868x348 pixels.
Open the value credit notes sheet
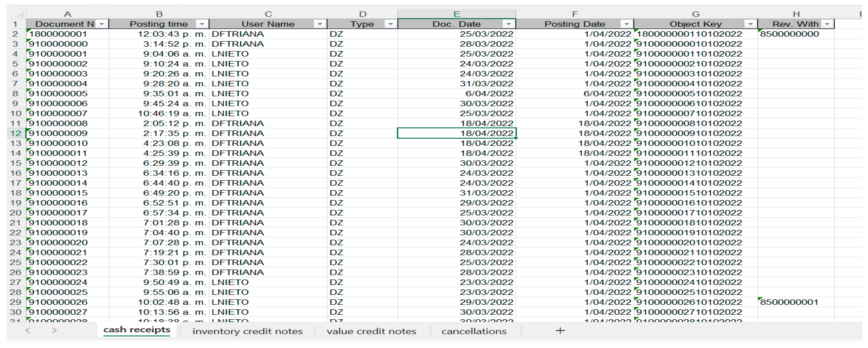[x=371, y=331]
